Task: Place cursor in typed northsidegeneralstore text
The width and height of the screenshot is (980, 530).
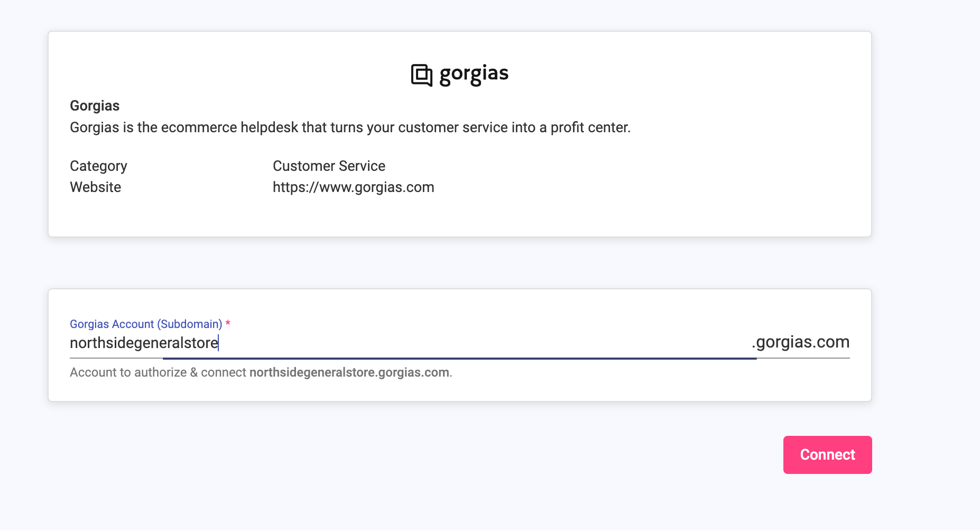Action: [x=144, y=343]
